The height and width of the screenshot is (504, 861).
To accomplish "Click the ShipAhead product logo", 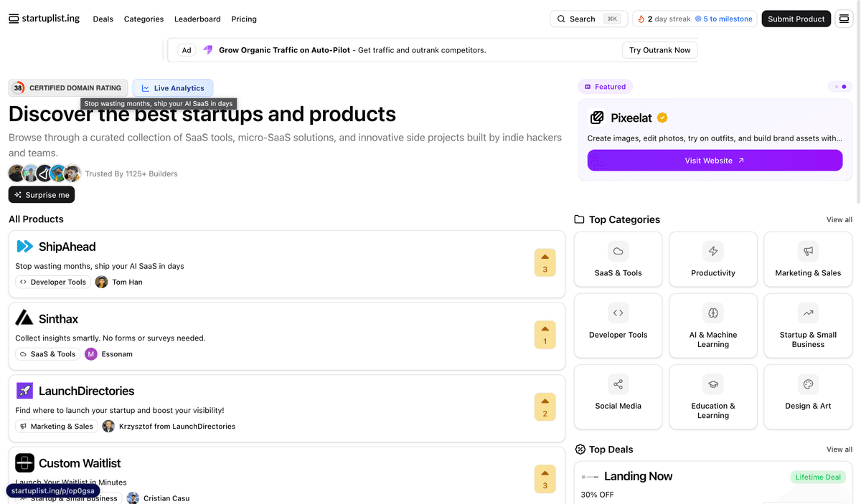I will [25, 247].
